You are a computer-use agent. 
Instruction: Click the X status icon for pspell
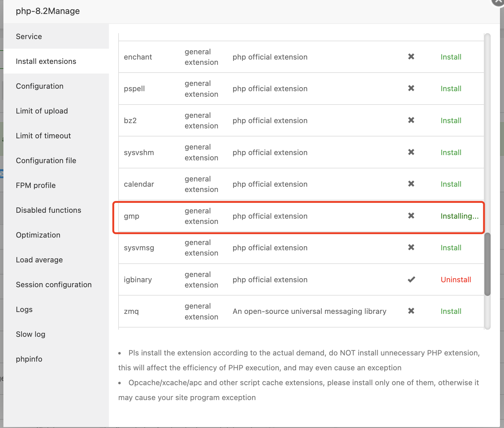[411, 88]
